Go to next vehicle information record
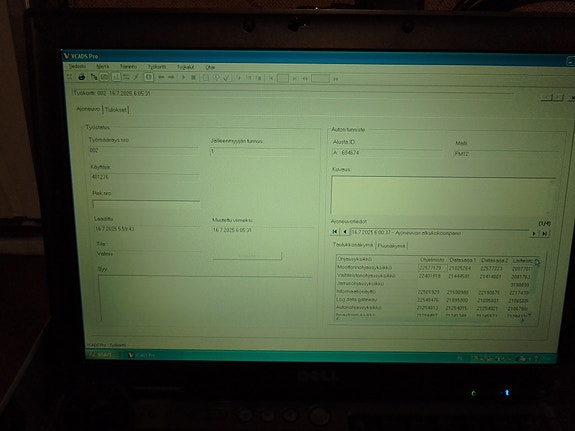 coord(534,234)
